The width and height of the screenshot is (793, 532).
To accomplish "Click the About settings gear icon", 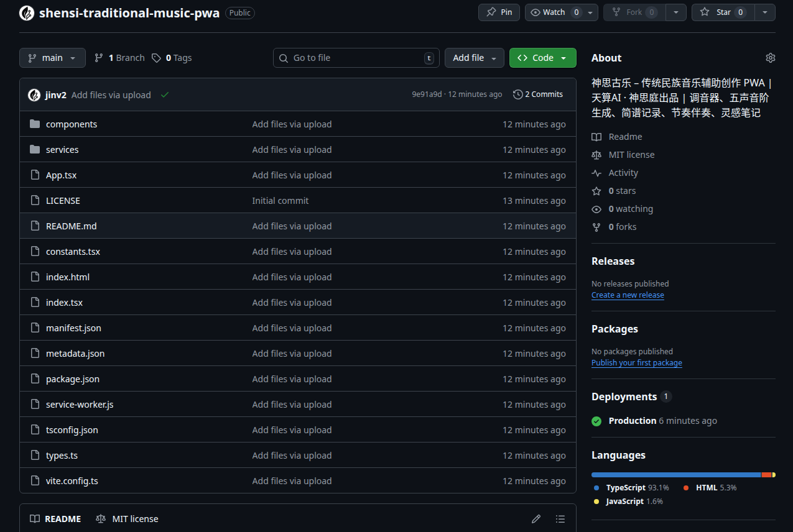I will pos(770,58).
